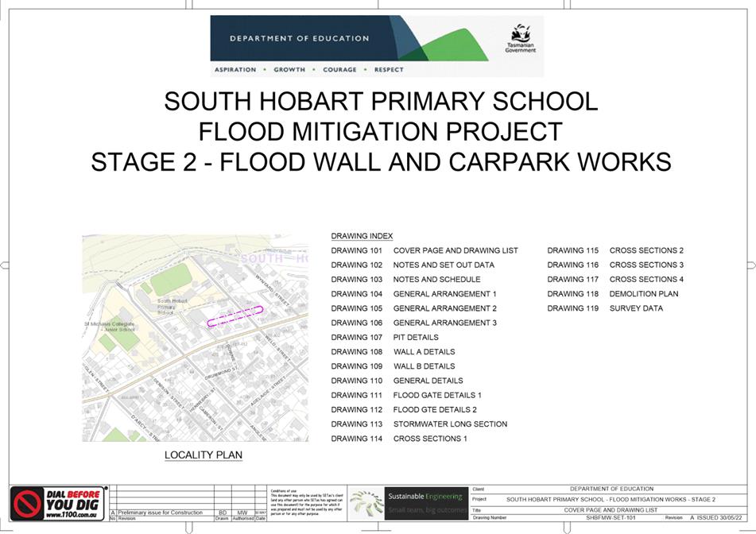Click the 'DRUMMOND ST' label on the map
Screen dimensions: 756x534
pyautogui.click(x=222, y=373)
